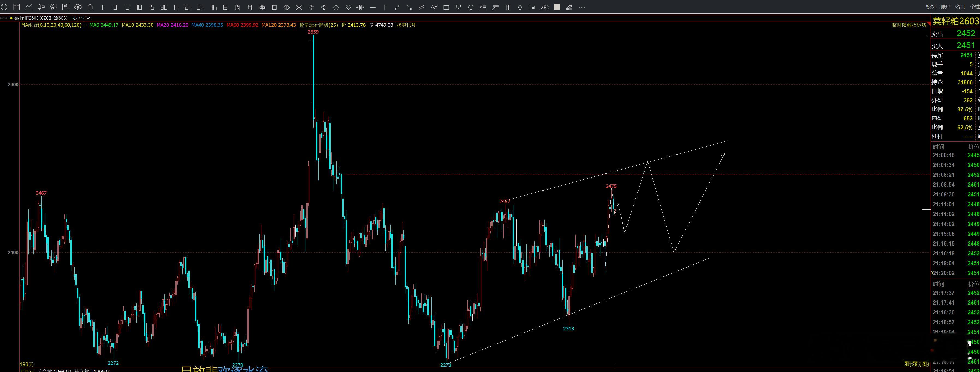Screen dimensions: 980x372
Task: Open the 板块 menu
Action: 931,7
